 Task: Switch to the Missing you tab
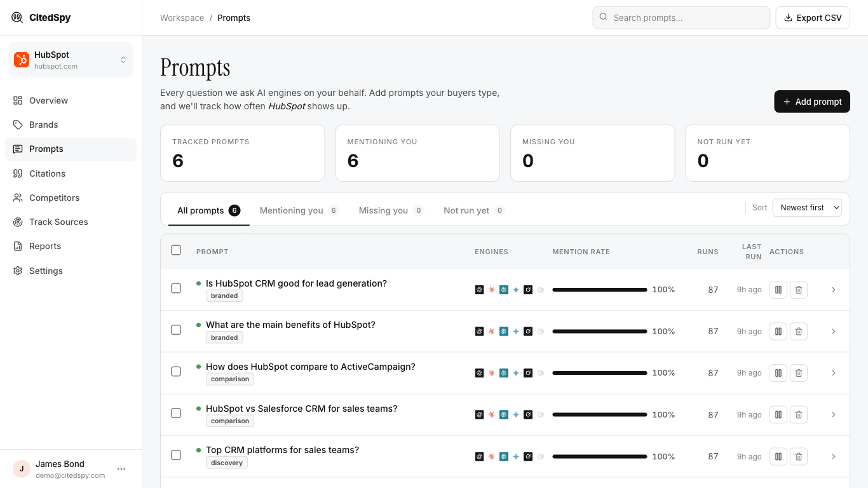pyautogui.click(x=391, y=210)
